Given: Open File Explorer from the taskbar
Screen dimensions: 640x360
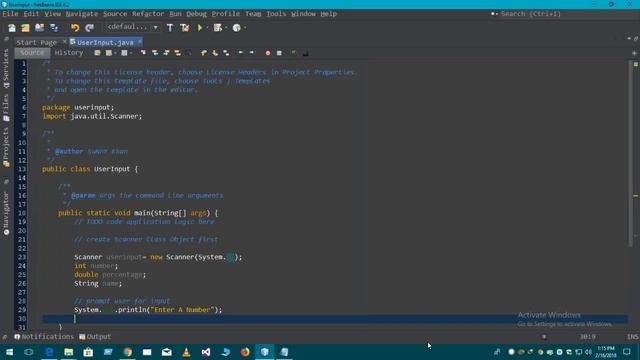Looking at the screenshot, I should point(69,352).
